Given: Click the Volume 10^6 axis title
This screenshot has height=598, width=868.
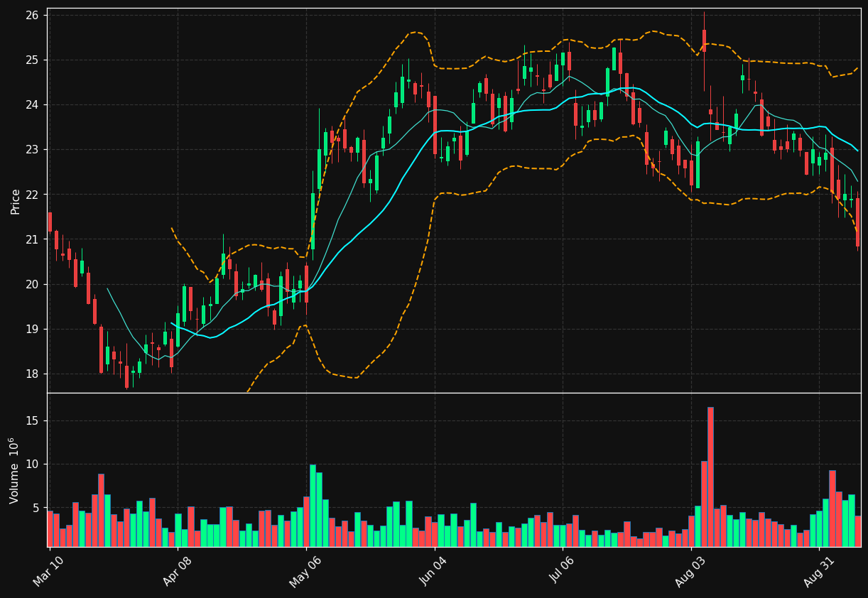Looking at the screenshot, I should [14, 470].
